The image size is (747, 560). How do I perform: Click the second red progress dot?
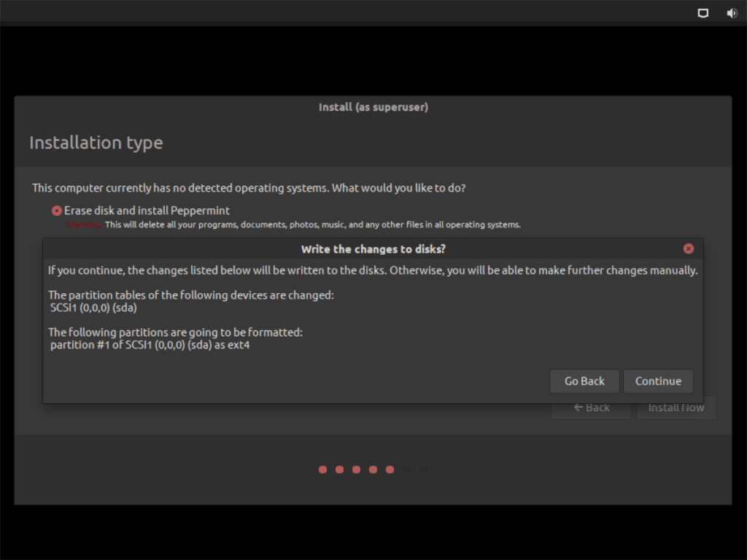339,470
